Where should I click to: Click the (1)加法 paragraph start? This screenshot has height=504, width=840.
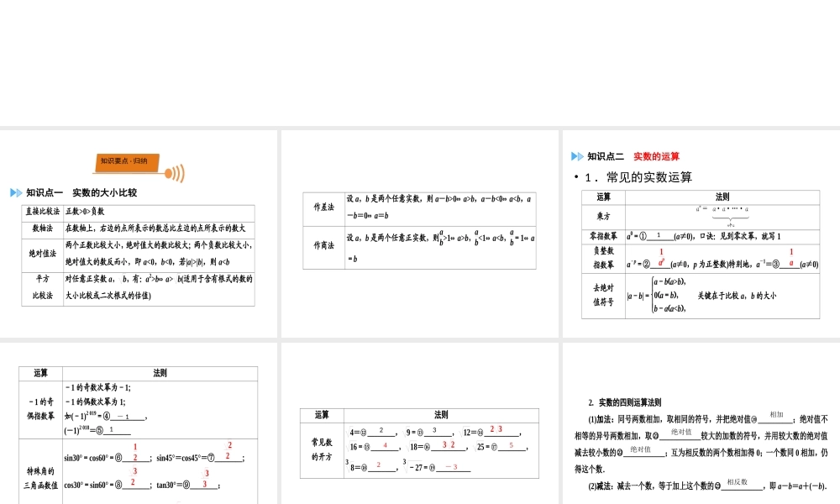(x=600, y=419)
